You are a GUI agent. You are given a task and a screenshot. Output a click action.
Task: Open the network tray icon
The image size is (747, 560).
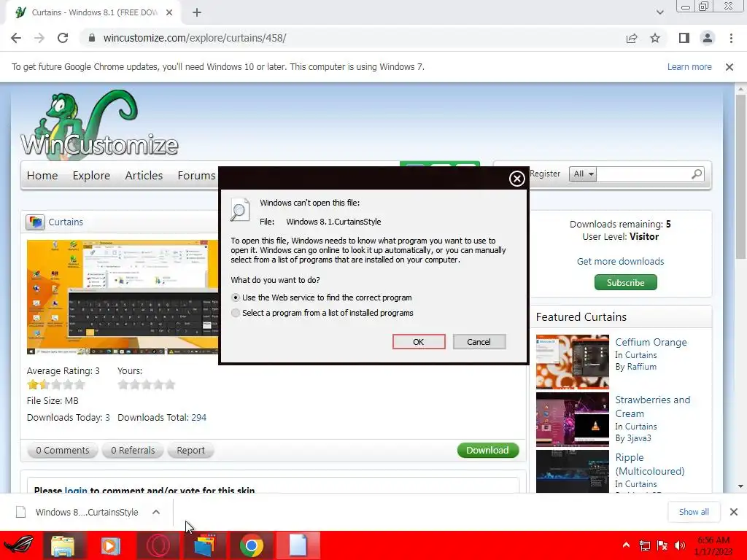pyautogui.click(x=645, y=545)
